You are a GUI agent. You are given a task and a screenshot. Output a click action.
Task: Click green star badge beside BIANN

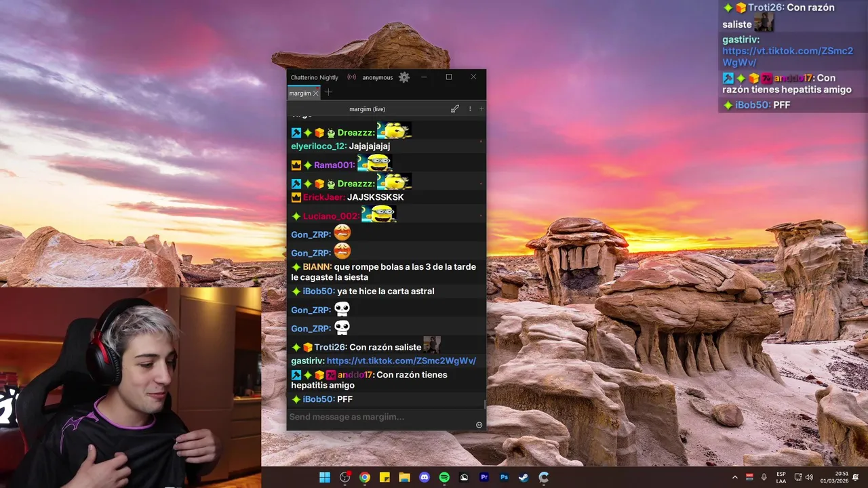click(296, 267)
